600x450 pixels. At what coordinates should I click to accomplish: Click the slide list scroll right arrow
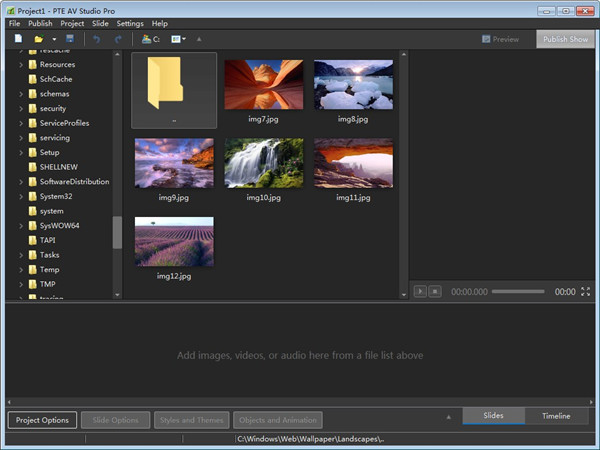click(591, 402)
